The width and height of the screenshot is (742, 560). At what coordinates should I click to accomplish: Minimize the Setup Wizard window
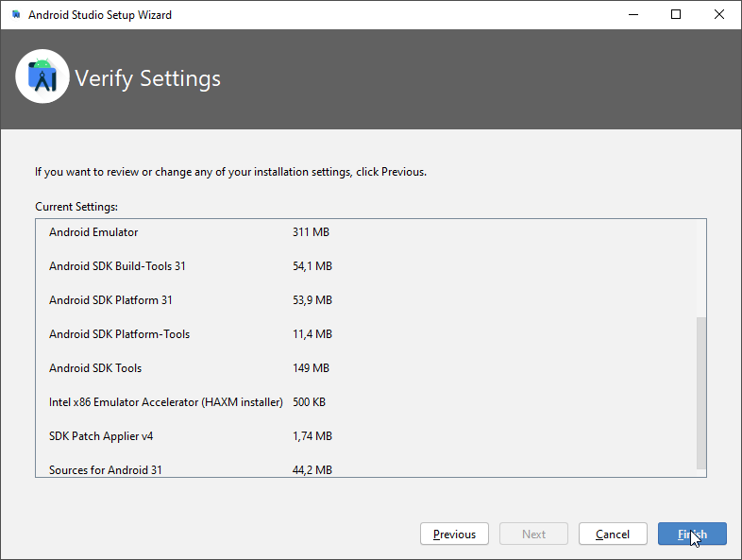coord(633,15)
